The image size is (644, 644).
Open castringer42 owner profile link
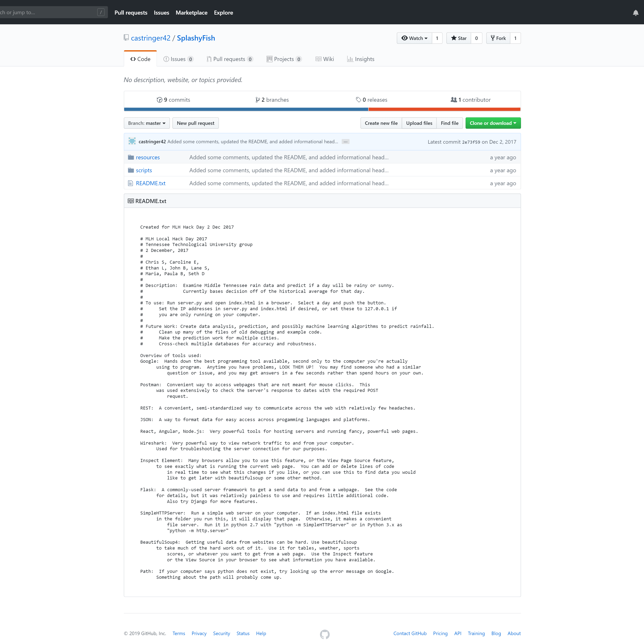(x=151, y=38)
